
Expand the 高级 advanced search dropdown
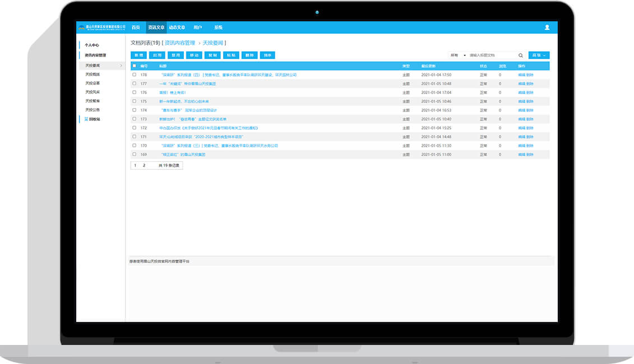click(539, 55)
